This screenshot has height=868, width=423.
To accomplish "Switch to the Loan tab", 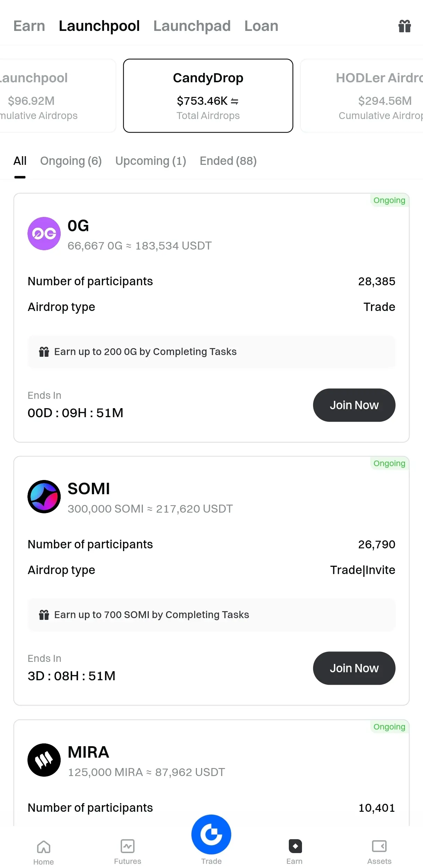I will coord(261,26).
